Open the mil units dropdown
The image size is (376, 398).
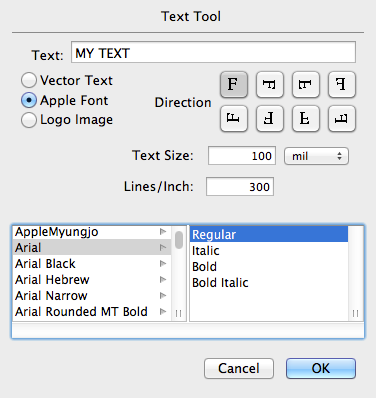(316, 156)
